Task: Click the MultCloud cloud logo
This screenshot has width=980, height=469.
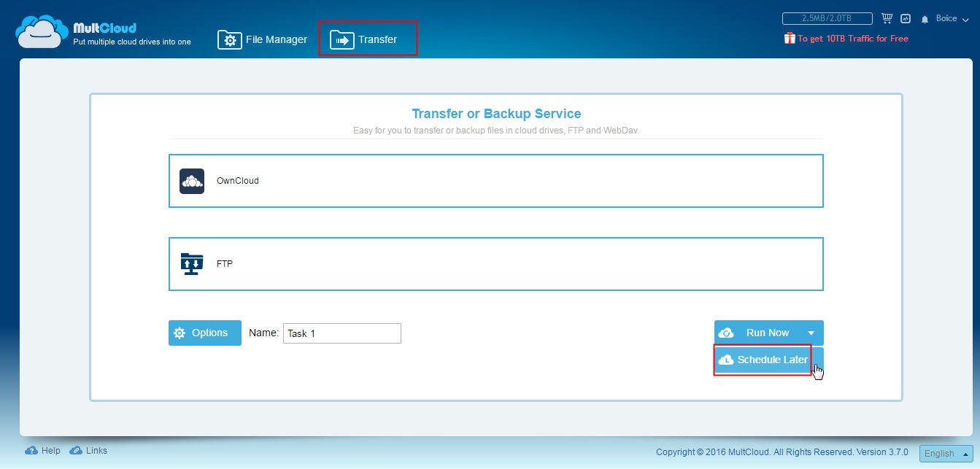Action: pos(42,32)
